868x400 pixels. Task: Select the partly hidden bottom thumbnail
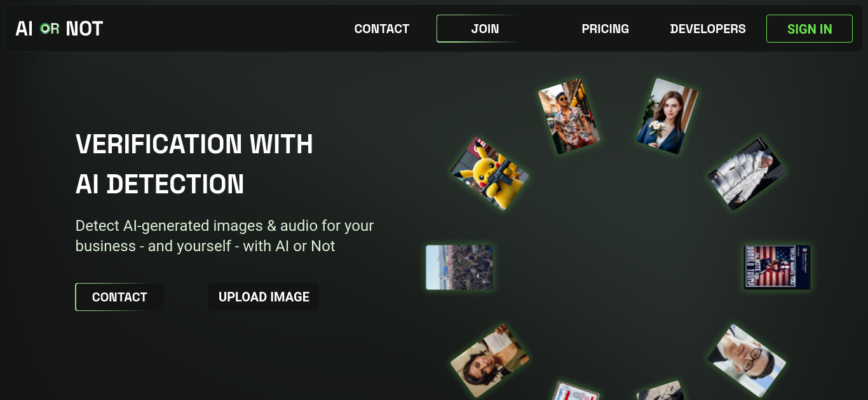click(x=661, y=391)
